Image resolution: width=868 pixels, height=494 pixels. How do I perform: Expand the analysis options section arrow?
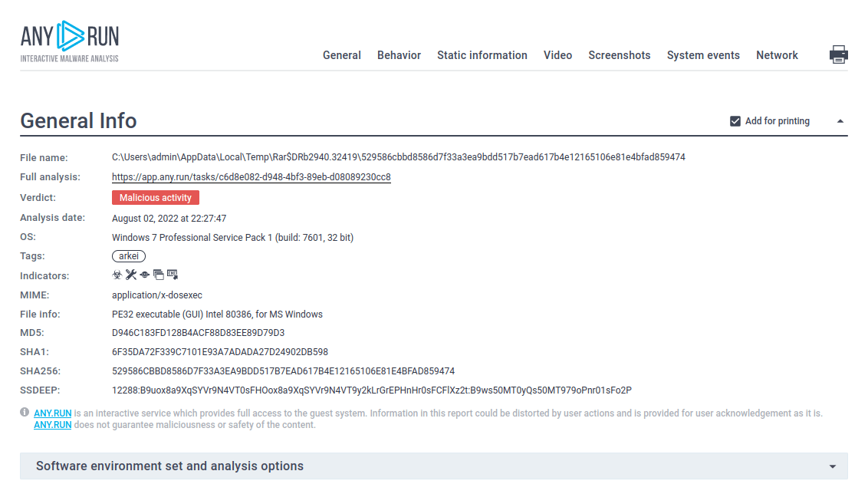833,466
